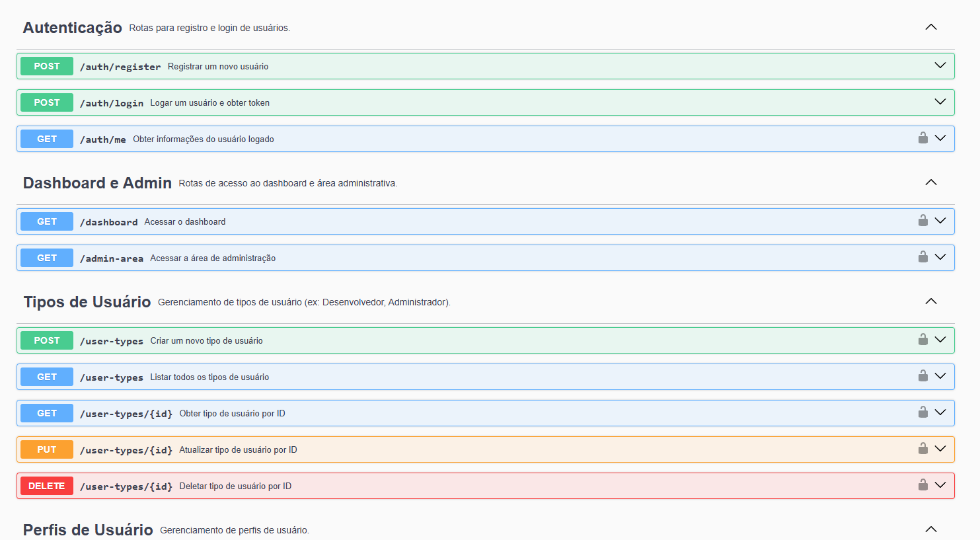The width and height of the screenshot is (980, 540).
Task: Collapse the Tipos de Usuário section chevron
Action: 930,301
